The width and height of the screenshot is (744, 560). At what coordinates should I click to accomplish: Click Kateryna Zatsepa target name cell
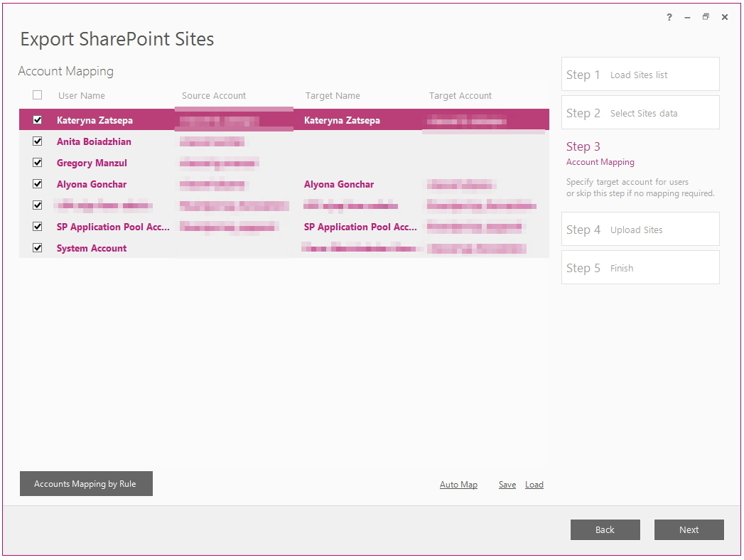point(342,120)
